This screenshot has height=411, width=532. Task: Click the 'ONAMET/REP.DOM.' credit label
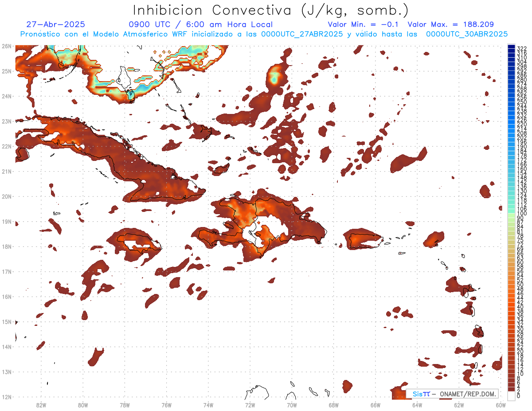pyautogui.click(x=467, y=394)
